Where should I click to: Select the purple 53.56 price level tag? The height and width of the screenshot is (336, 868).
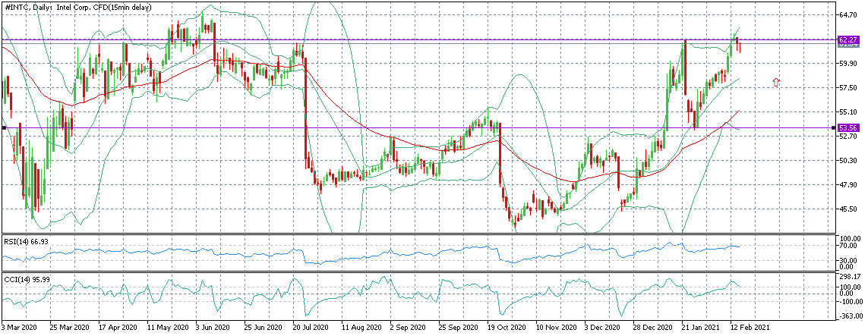pos(848,127)
